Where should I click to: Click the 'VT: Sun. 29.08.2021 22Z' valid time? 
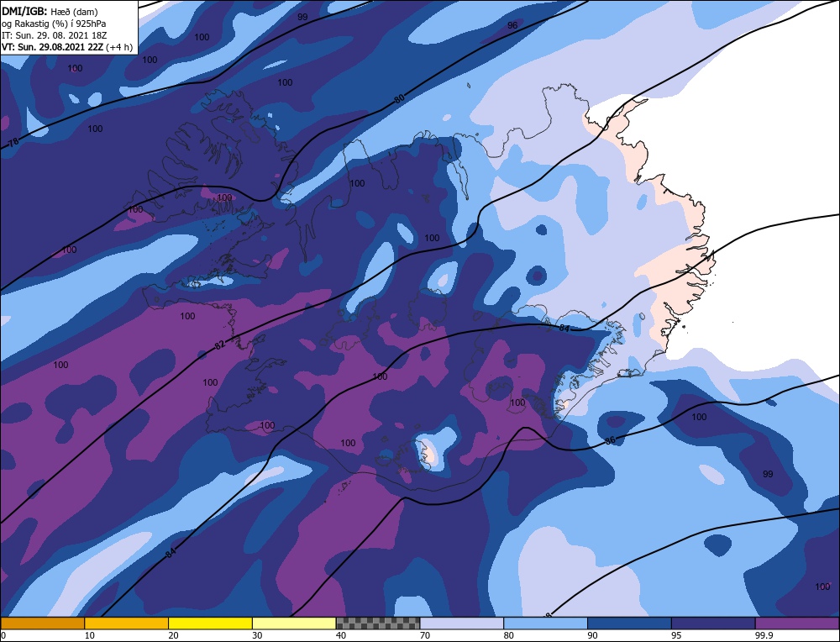(x=52, y=47)
